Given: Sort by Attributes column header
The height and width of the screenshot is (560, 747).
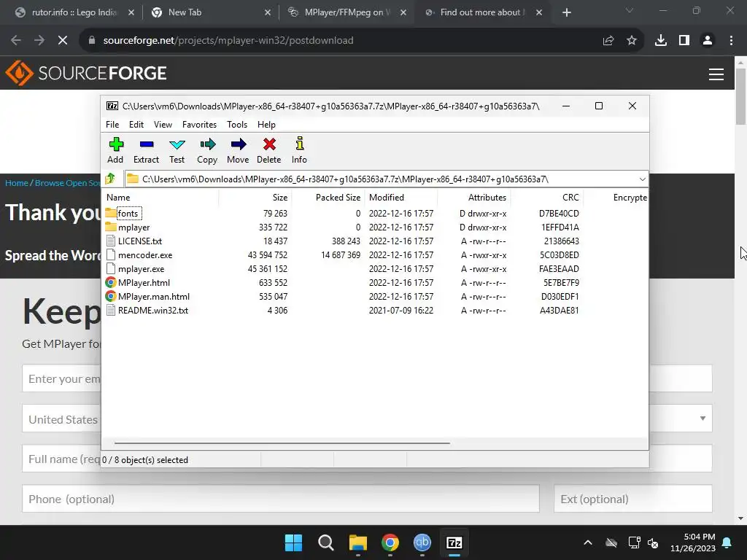Looking at the screenshot, I should tap(474, 197).
